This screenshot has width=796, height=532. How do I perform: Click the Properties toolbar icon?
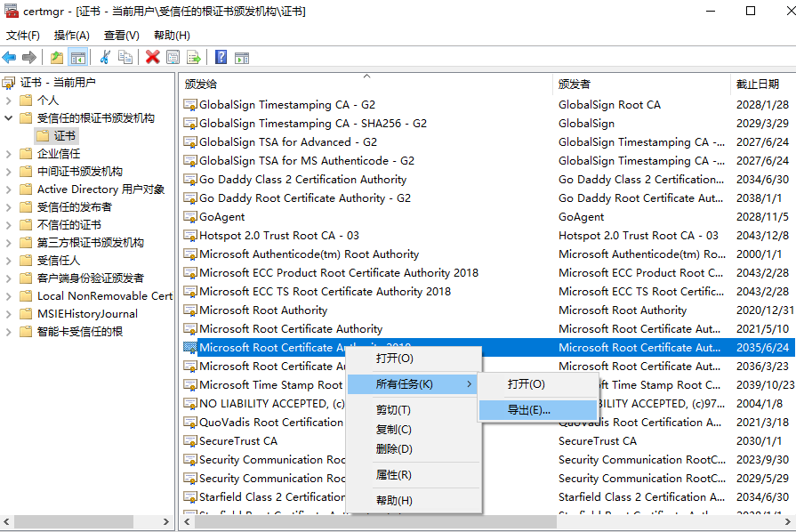[173, 57]
